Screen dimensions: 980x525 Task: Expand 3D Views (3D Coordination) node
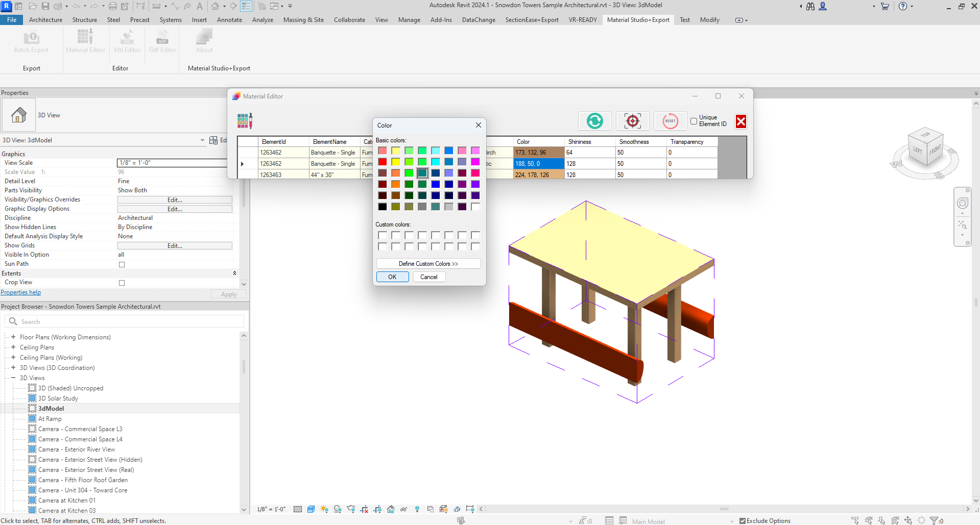tap(13, 367)
